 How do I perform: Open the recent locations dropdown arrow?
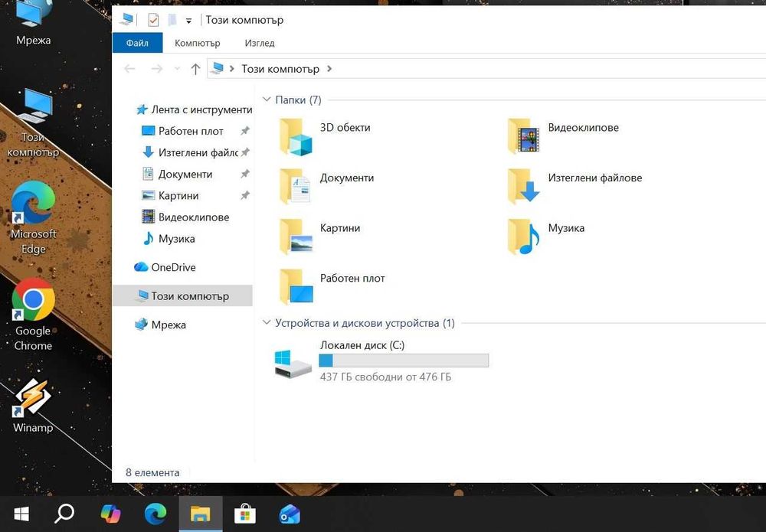pyautogui.click(x=178, y=69)
